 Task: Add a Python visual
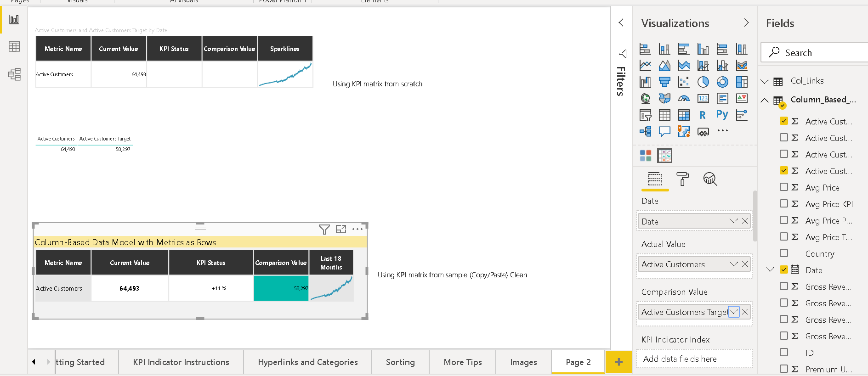point(722,115)
